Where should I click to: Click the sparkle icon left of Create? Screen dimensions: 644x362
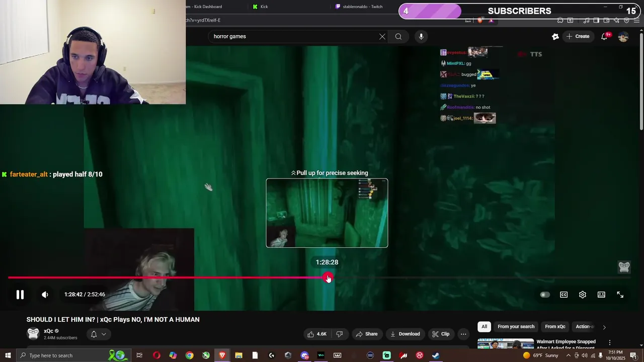[x=555, y=36]
